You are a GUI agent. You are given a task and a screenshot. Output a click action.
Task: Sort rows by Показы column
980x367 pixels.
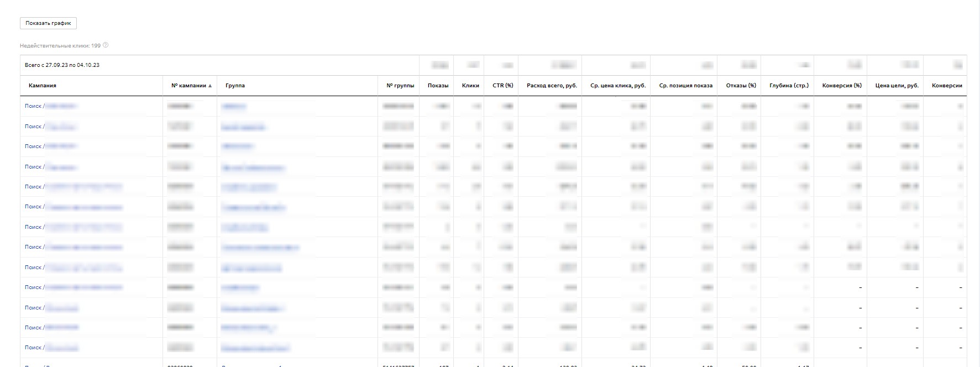438,86
